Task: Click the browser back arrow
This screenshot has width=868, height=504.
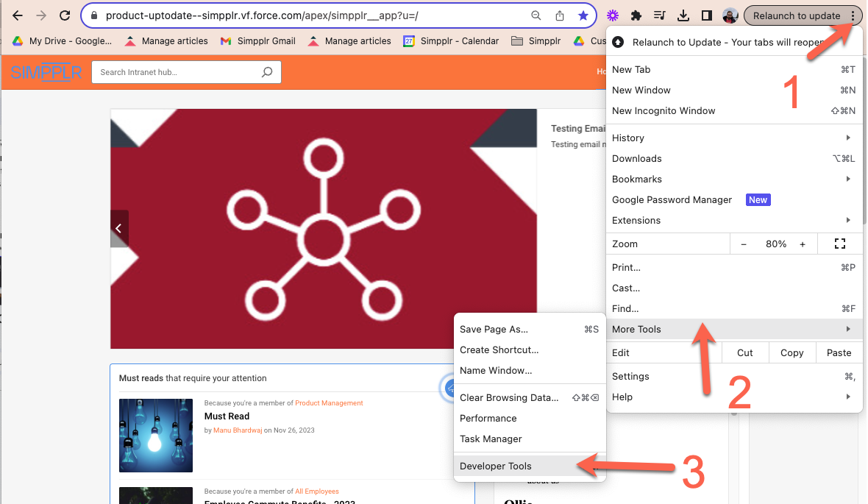Action: pyautogui.click(x=18, y=15)
